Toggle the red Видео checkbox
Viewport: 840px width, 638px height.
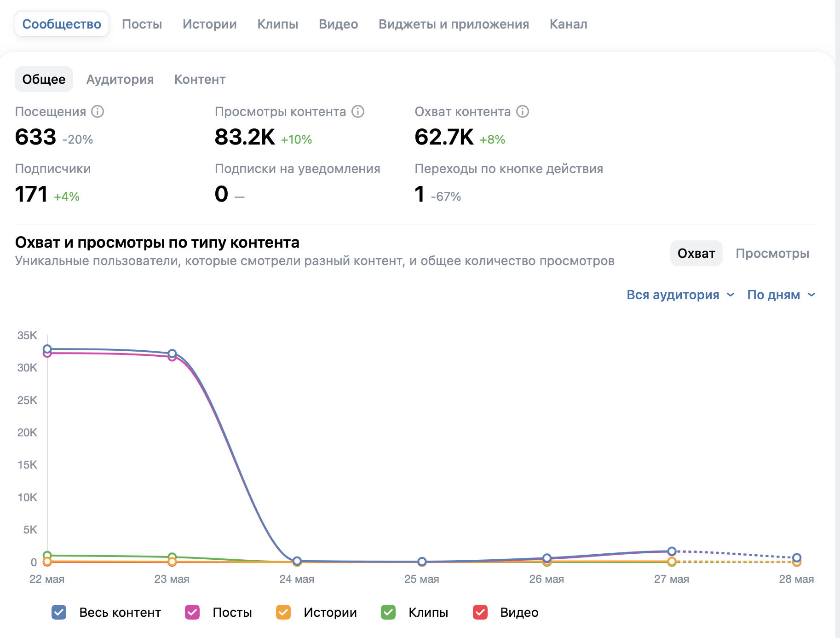[480, 612]
